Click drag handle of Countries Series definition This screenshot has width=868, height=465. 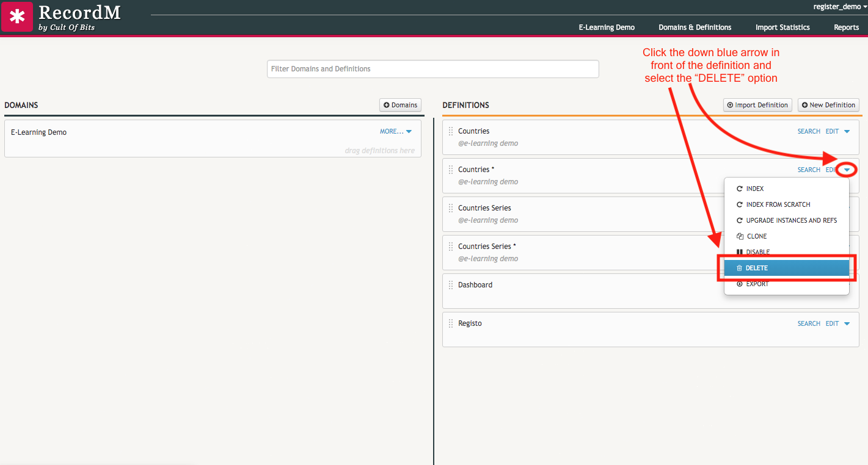click(x=451, y=208)
